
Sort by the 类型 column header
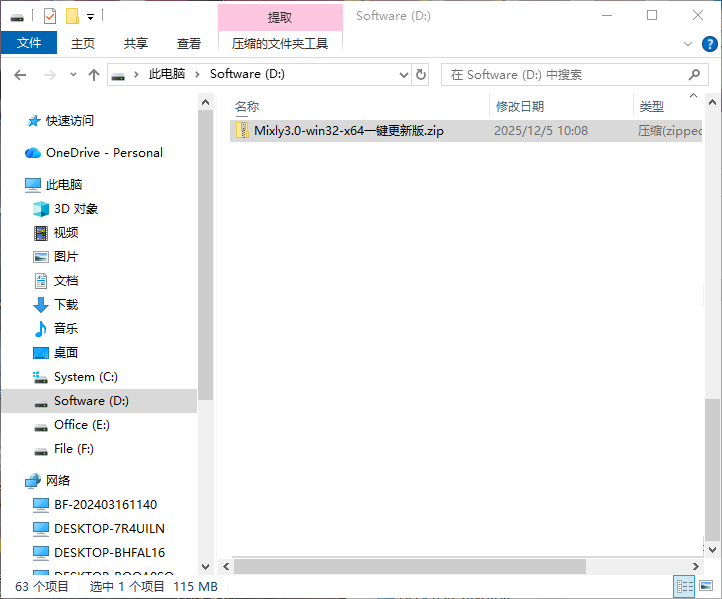[x=652, y=107]
